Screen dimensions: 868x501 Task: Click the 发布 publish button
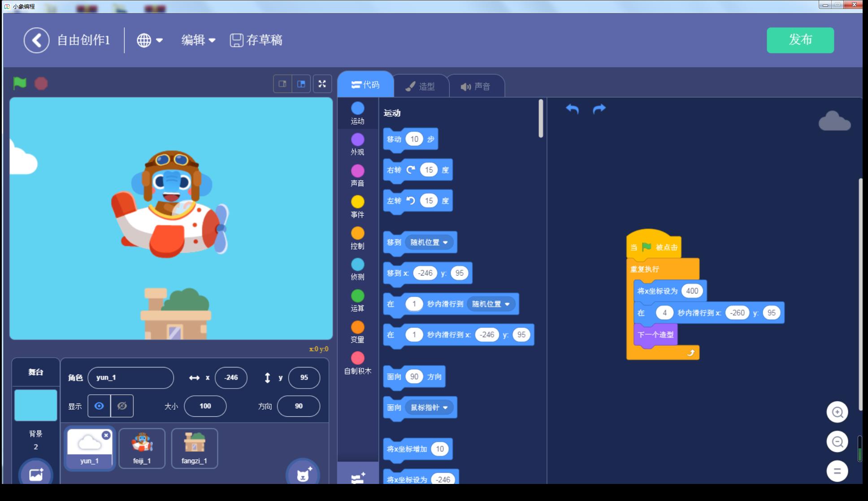click(800, 40)
